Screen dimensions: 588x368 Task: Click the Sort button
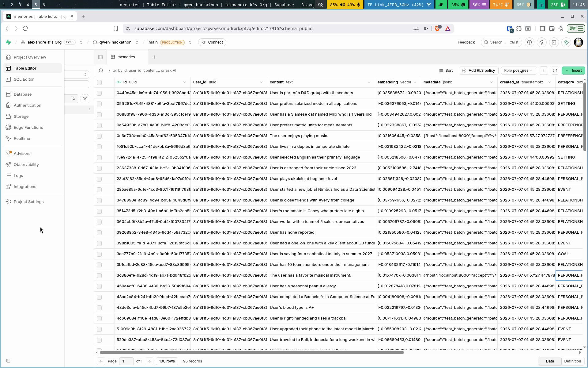[446, 71]
